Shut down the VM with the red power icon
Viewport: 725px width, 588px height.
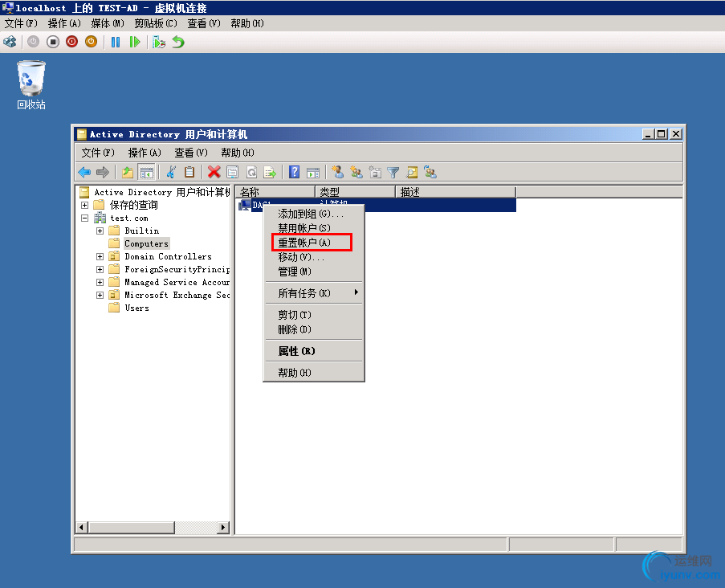coord(71,42)
